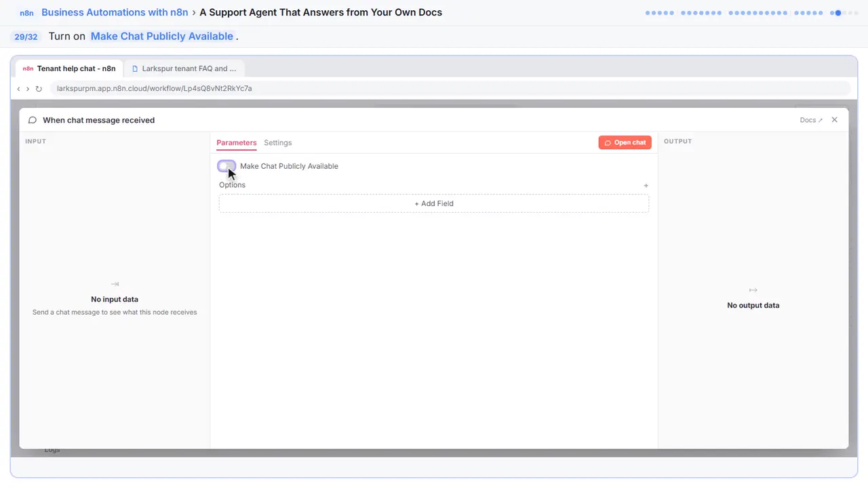Click Make Chat Publicly Available instruction link
Image resolution: width=868 pixels, height=488 pixels.
(162, 37)
